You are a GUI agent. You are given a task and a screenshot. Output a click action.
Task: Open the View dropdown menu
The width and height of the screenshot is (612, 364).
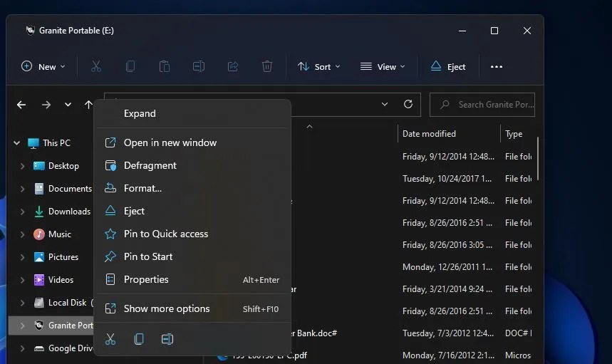click(383, 67)
